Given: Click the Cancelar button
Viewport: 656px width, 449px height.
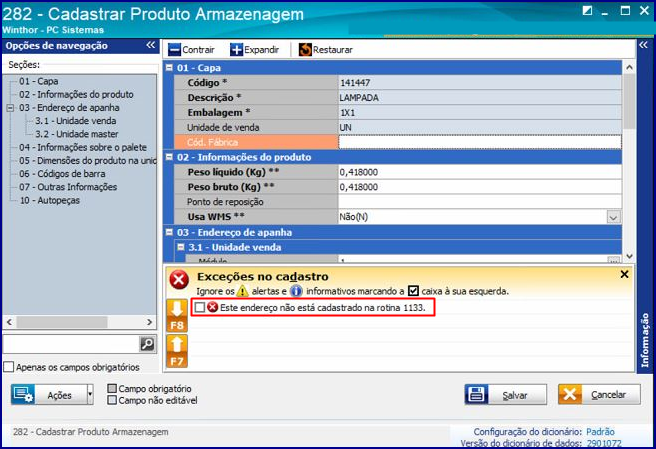Looking at the screenshot, I should (x=599, y=395).
